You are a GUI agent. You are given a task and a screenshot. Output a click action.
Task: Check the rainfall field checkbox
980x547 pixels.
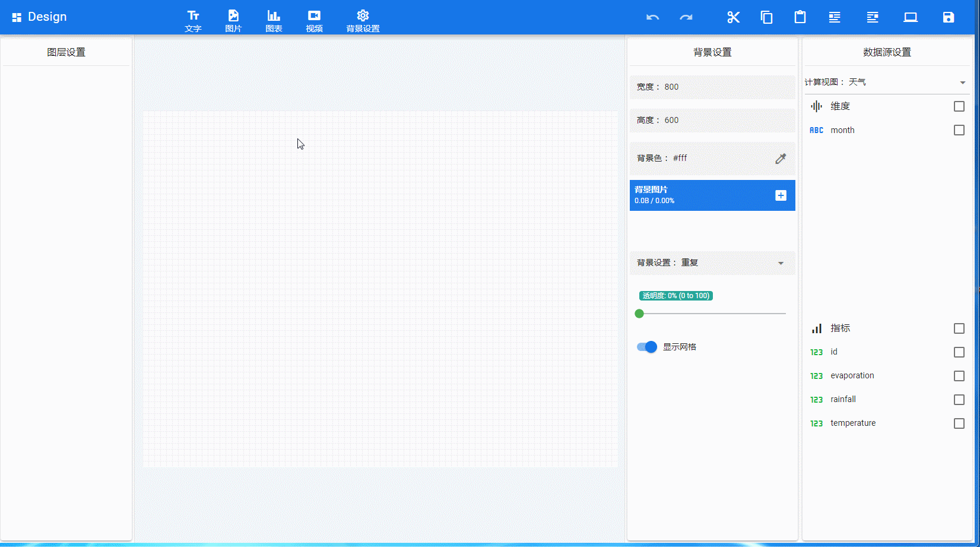tap(959, 400)
